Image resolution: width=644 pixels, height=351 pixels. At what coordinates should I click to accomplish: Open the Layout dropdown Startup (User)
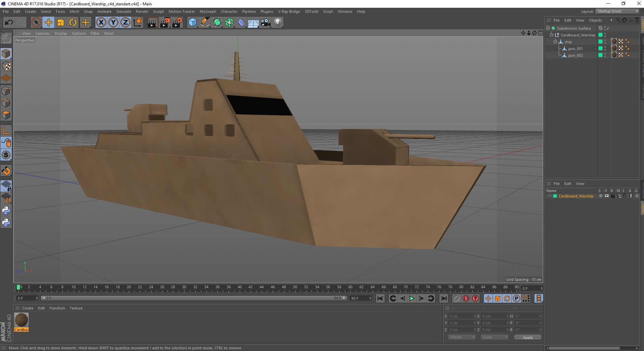click(617, 11)
